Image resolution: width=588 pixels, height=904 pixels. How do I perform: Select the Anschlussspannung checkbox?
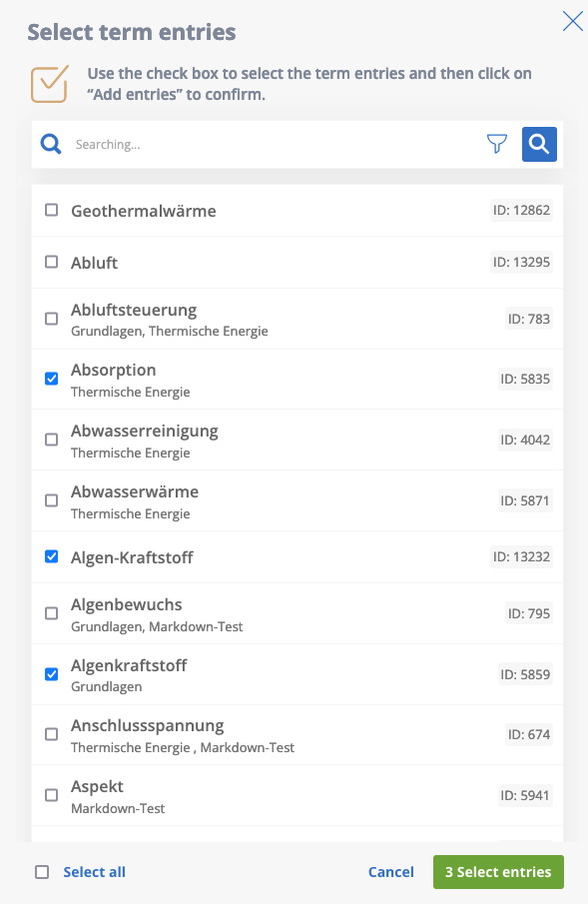pyautogui.click(x=51, y=734)
